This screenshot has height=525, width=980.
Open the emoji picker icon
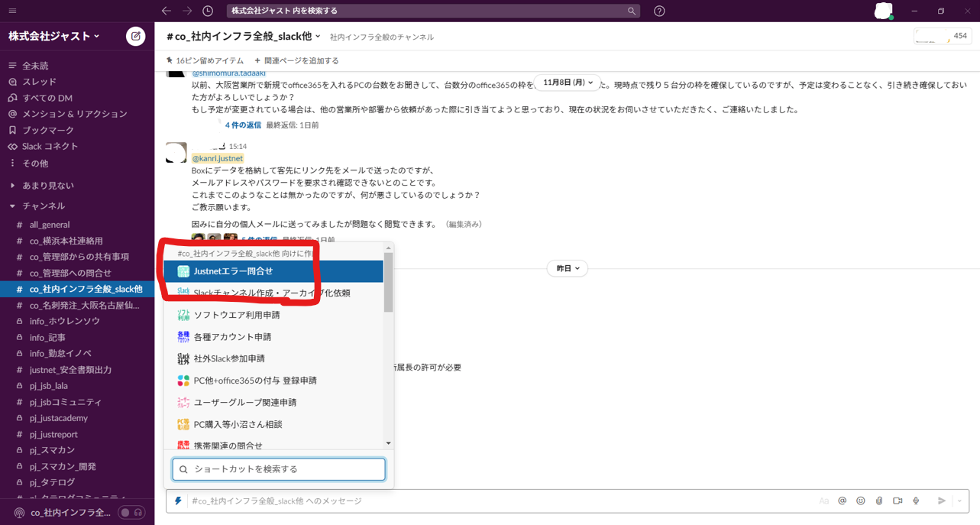(861, 501)
